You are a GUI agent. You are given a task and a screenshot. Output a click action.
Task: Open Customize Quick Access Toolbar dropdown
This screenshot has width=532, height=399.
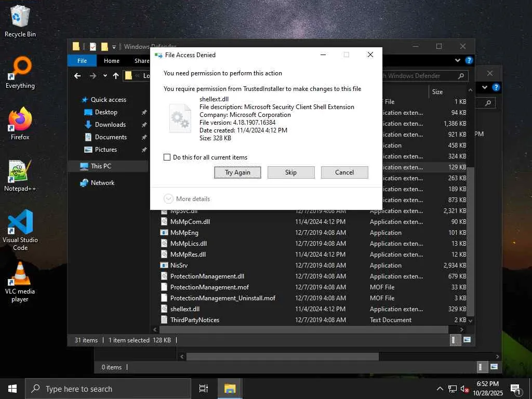tap(114, 47)
